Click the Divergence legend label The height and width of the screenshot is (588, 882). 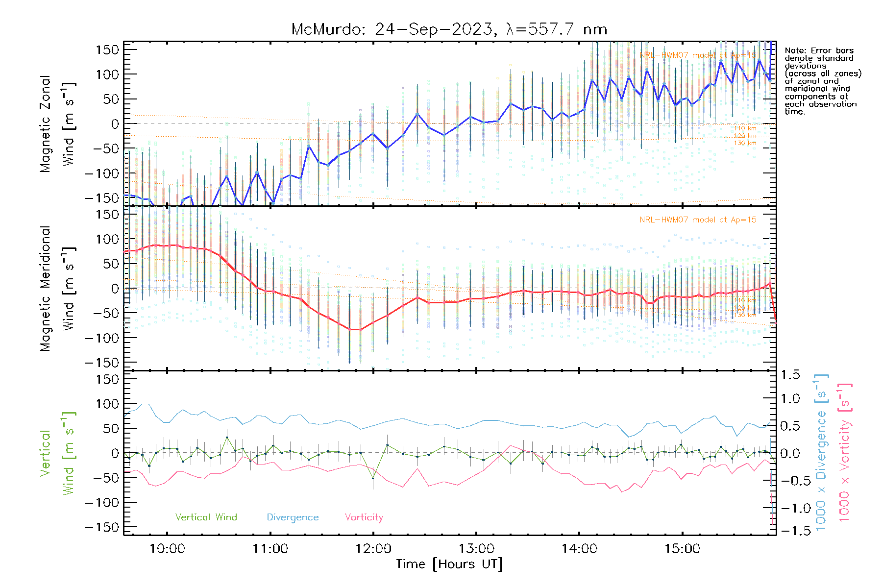click(x=293, y=517)
